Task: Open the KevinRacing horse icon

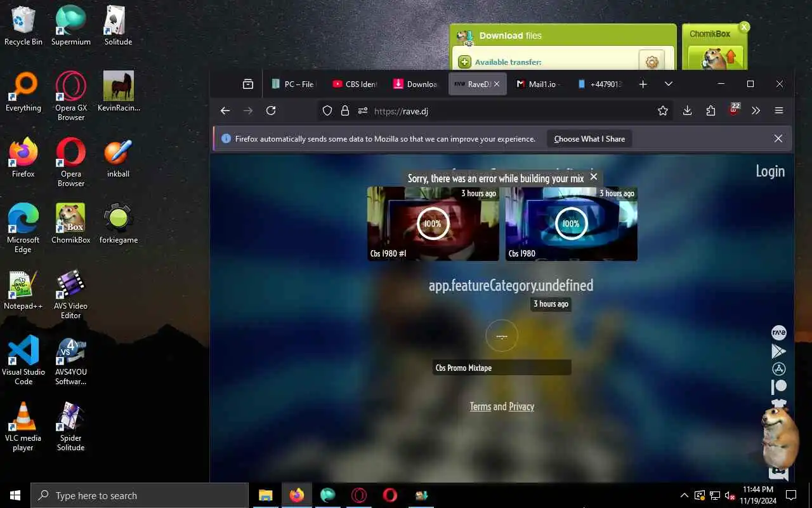Action: pos(119,91)
